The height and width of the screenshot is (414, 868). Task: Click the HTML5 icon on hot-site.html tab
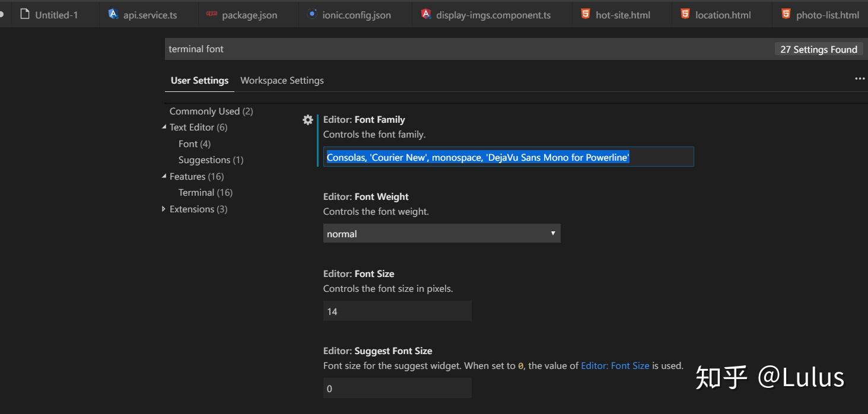586,14
